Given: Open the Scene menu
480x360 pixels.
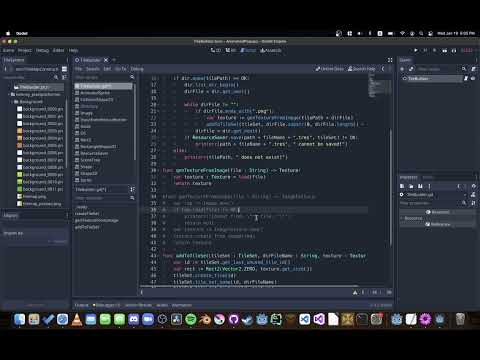Looking at the screenshot, I should pos(8,50).
